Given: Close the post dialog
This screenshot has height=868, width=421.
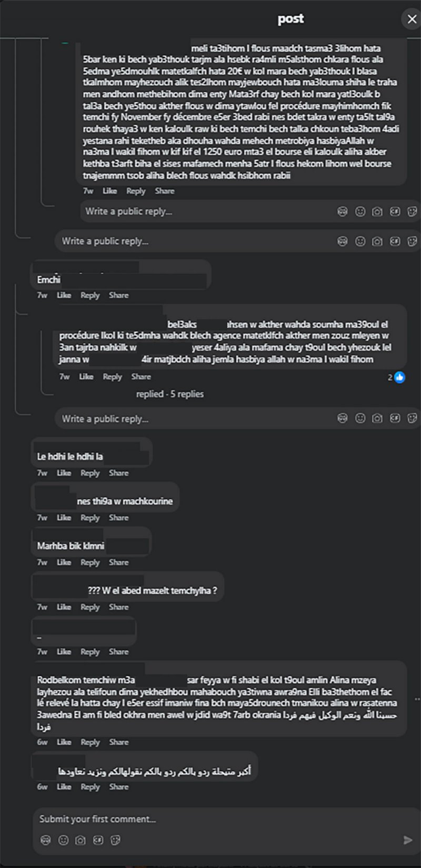Looking at the screenshot, I should (x=411, y=19).
